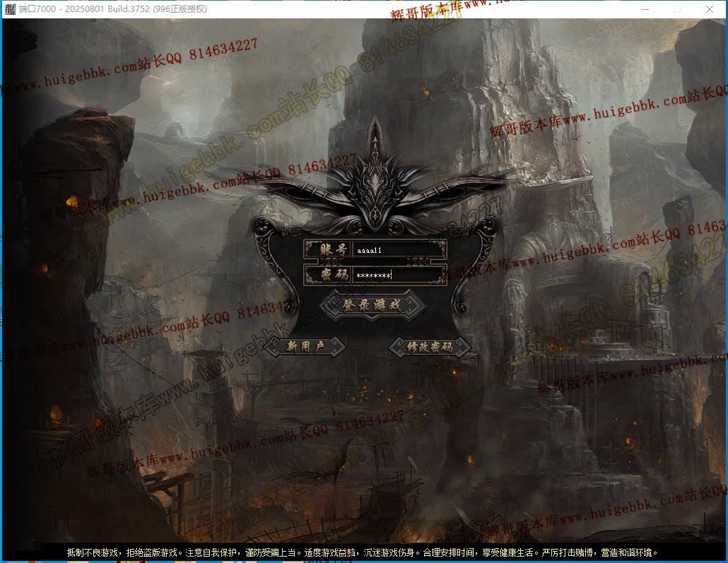Click the disabled maximize window button
Screen dimensions: 728x563
[677, 9]
